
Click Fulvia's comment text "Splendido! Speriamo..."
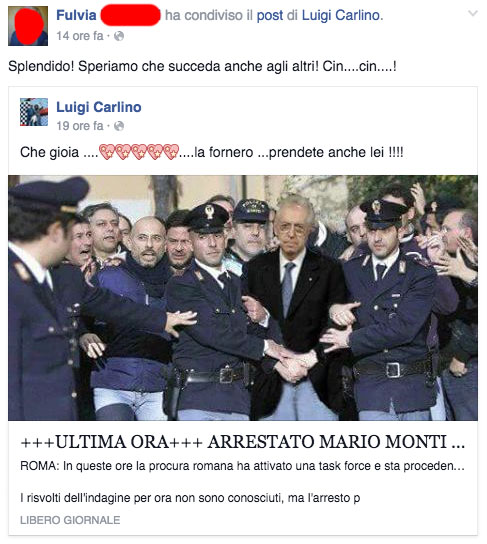pyautogui.click(x=202, y=66)
